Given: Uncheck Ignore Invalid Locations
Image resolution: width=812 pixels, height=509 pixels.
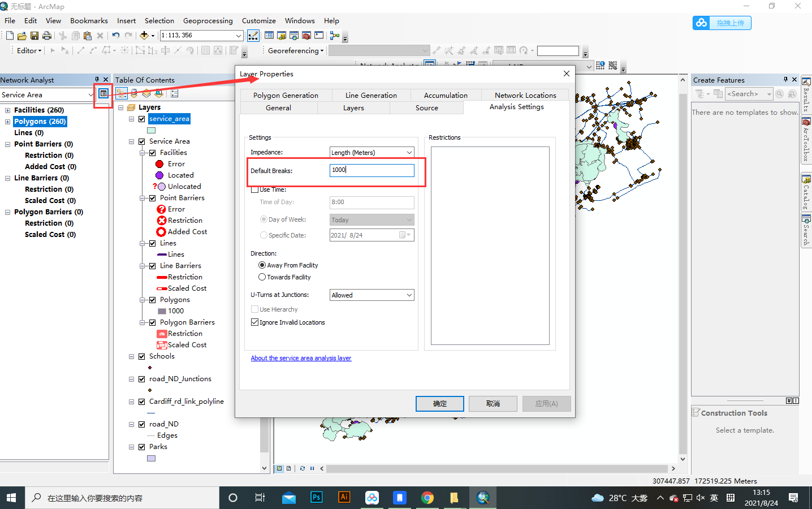Looking at the screenshot, I should (255, 322).
